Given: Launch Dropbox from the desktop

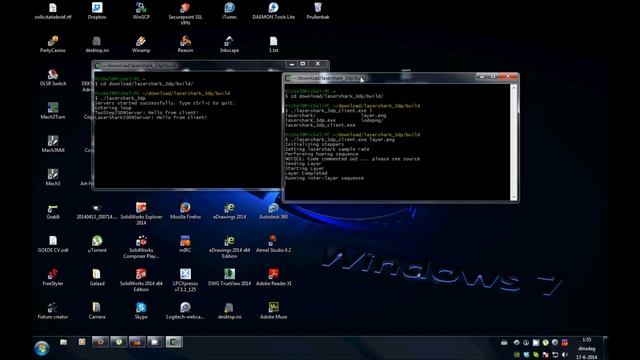Looking at the screenshot, I should tap(97, 11).
